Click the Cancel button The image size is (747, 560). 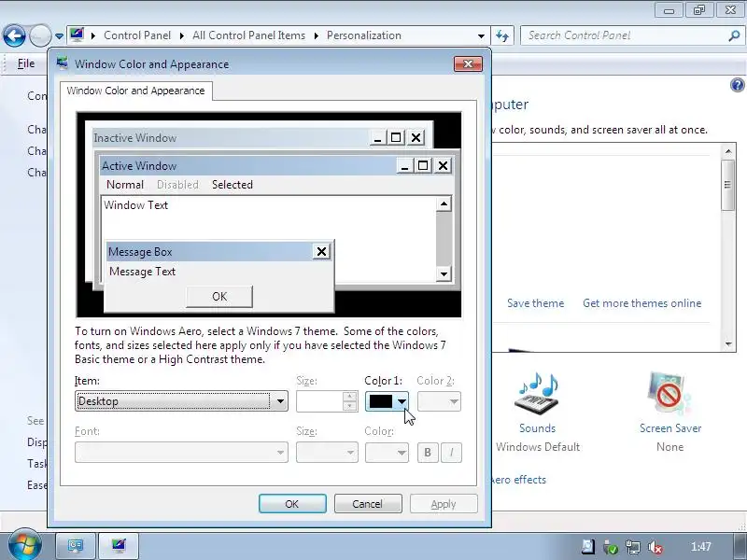(367, 504)
